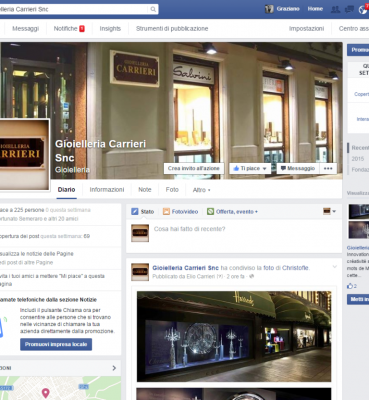
Task: Open the Messaggi admin tab
Action: tap(26, 29)
